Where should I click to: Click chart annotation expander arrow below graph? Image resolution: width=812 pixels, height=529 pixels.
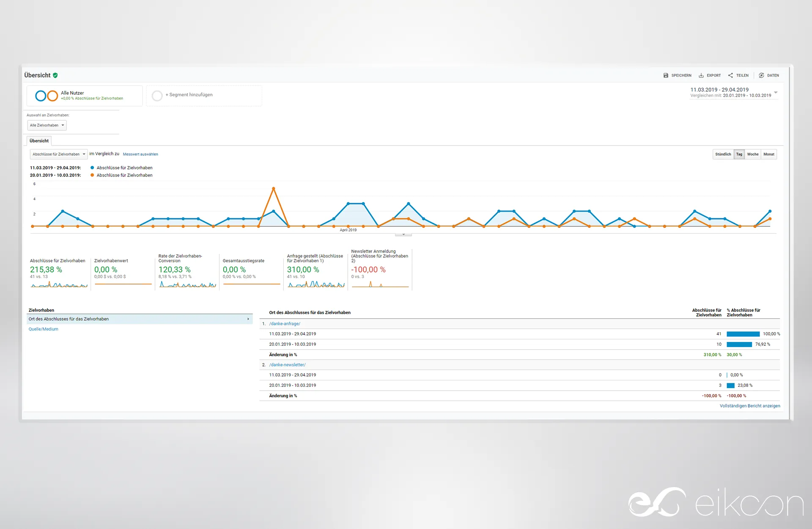pos(403,234)
